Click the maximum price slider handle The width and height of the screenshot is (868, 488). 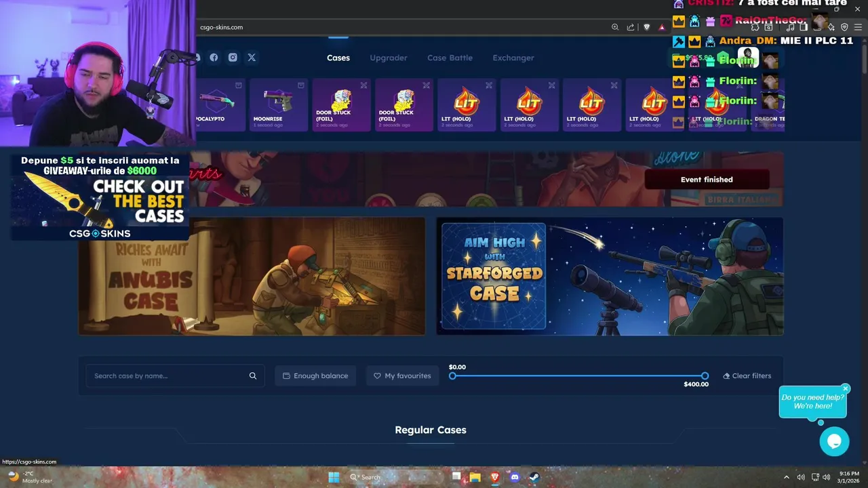pos(705,375)
